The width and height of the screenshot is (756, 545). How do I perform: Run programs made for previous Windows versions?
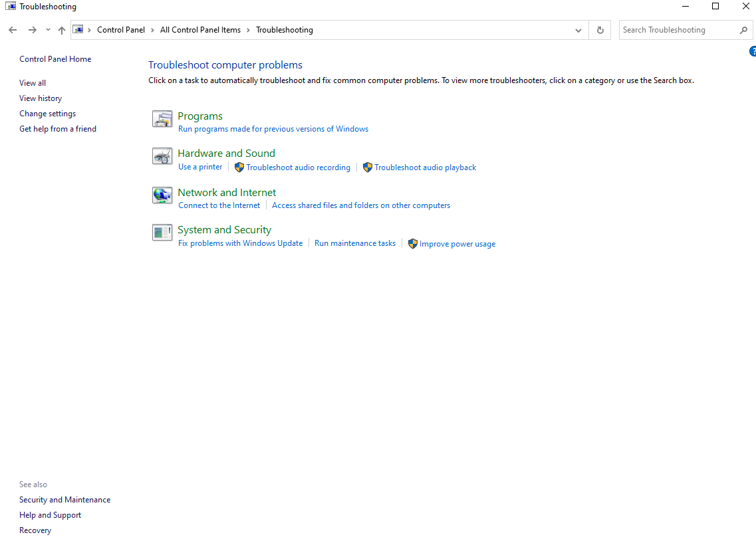coord(273,129)
